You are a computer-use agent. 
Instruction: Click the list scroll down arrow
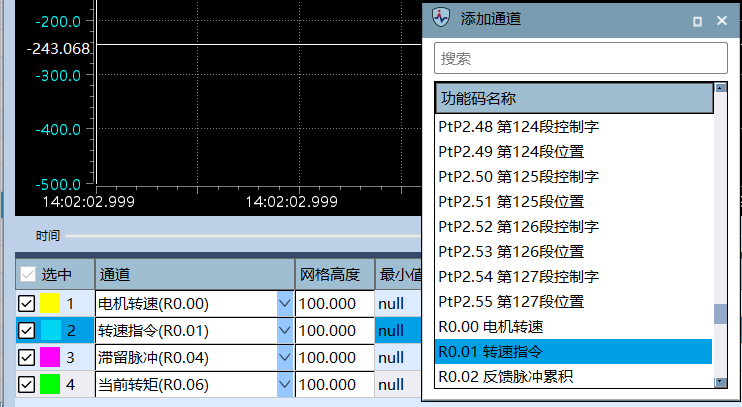point(720,382)
